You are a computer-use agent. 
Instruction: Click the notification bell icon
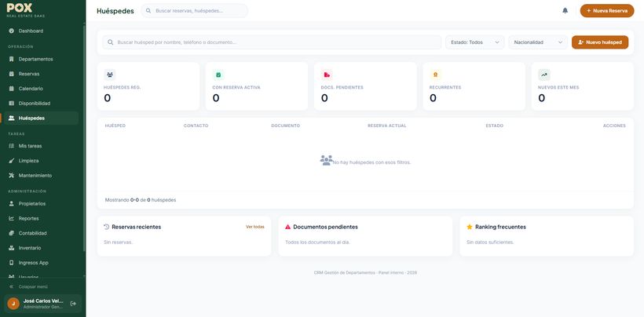565,11
